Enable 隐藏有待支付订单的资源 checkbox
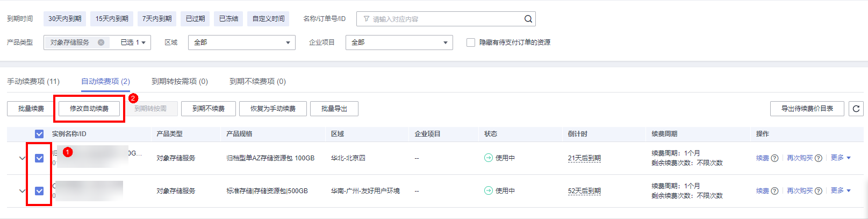Image resolution: width=868 pixels, height=219 pixels. pyautogui.click(x=471, y=43)
